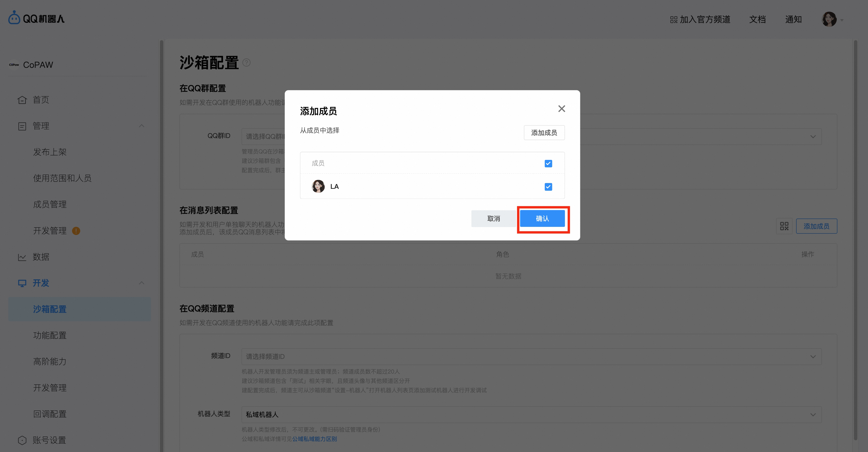Open 文档 in the top navigation

coord(757,20)
